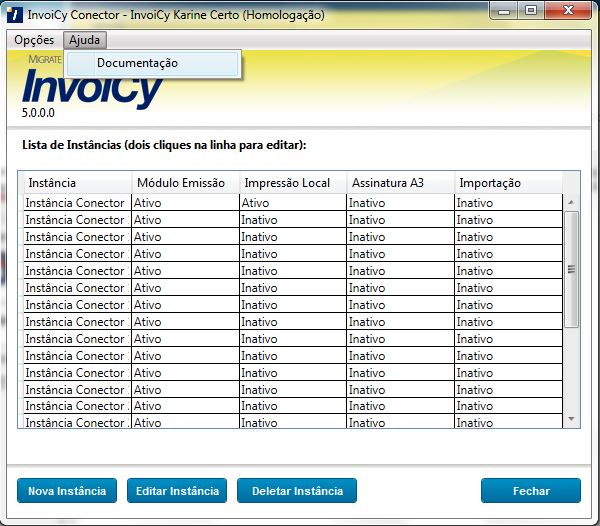Click the Assinatura A3 column header
The width and height of the screenshot is (600, 526).
coord(400,183)
